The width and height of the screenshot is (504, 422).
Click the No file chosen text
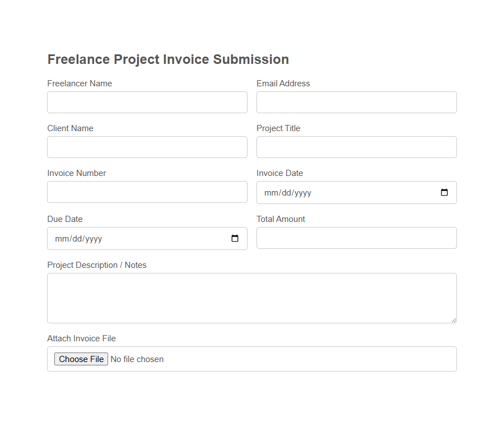coord(137,359)
